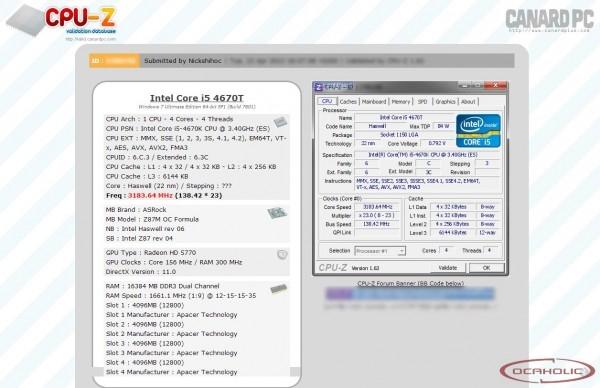Click the CPU chip icon beside CPU Arch
The height and width of the screenshot is (388, 600).
pos(280,122)
